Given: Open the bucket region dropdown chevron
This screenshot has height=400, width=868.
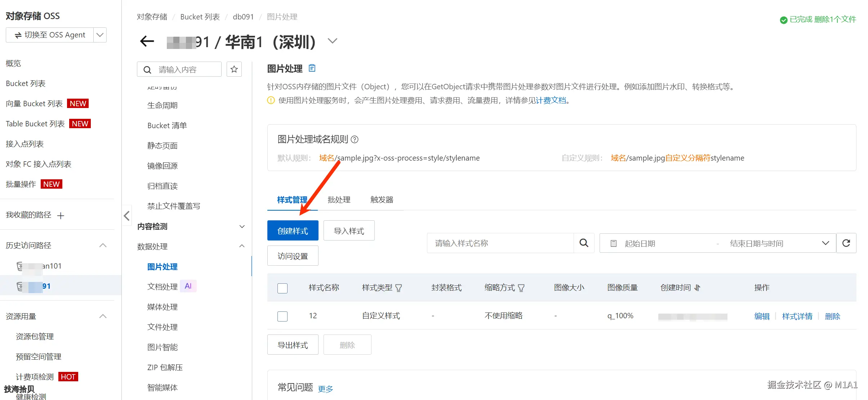Looking at the screenshot, I should click(x=333, y=41).
